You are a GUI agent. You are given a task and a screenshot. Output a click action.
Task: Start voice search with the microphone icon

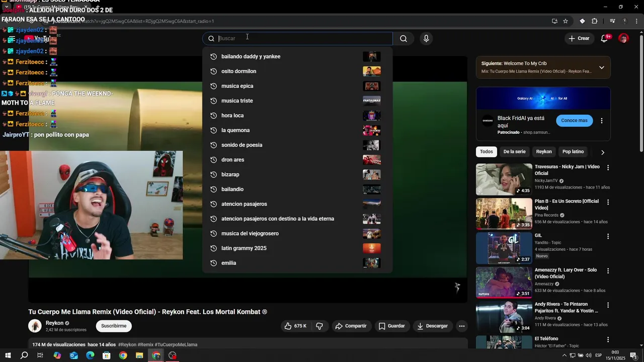(x=426, y=39)
